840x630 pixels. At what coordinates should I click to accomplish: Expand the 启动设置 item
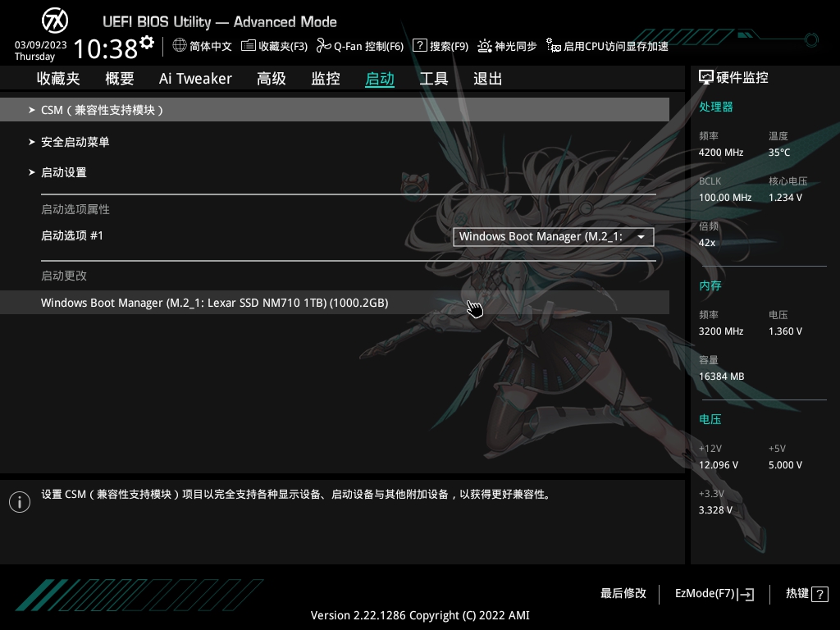[66, 172]
